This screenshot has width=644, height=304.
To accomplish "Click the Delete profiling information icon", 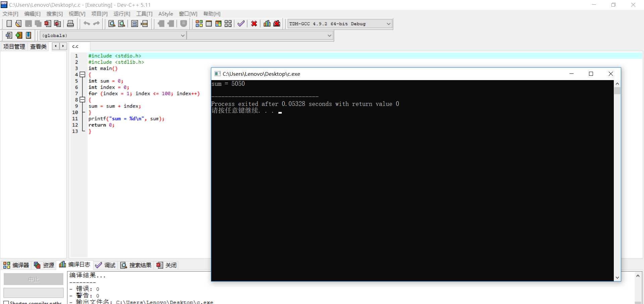I will tap(277, 23).
